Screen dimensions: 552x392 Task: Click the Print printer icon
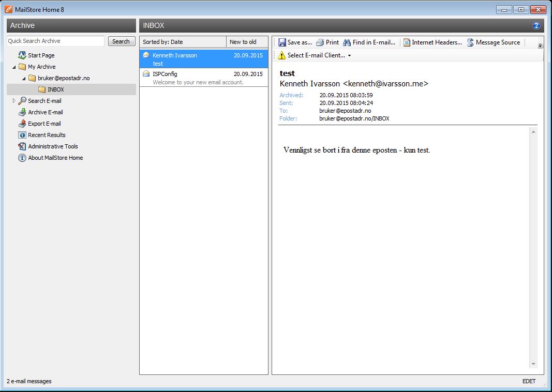click(x=320, y=42)
